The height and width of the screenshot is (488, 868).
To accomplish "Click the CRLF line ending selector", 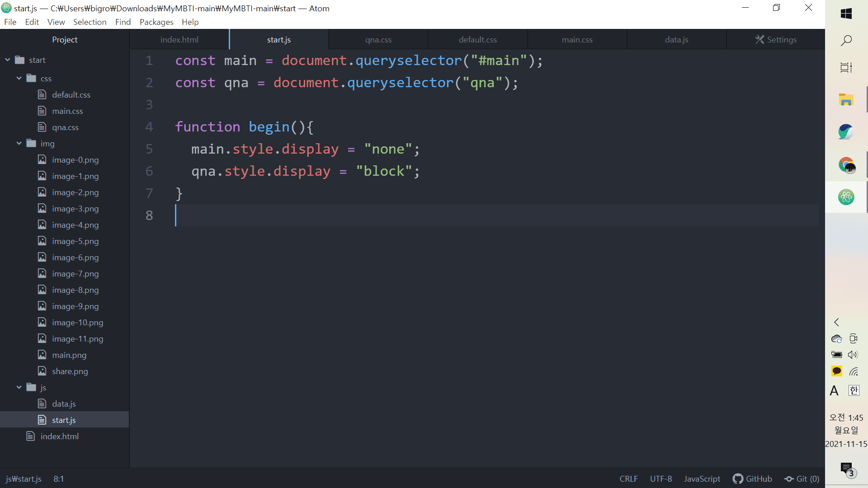I will tap(628, 479).
